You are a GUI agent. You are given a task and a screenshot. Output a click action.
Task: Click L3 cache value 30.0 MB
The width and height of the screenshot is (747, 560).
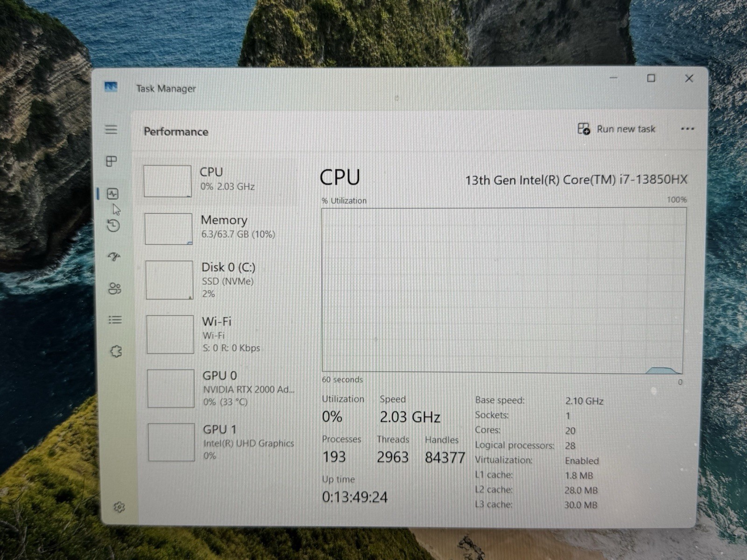[x=581, y=505]
